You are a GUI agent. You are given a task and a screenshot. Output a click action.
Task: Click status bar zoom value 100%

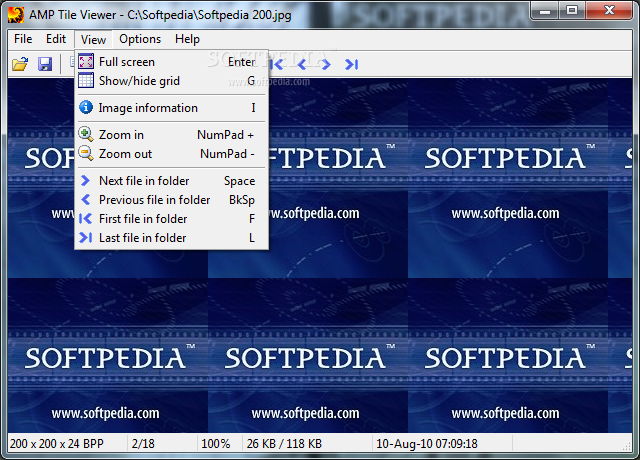[x=216, y=444]
